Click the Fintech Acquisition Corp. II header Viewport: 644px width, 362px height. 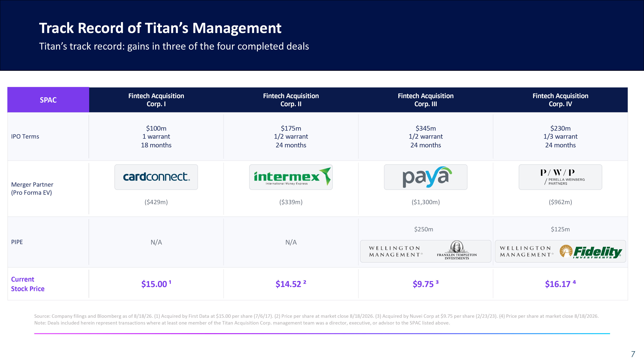(291, 100)
